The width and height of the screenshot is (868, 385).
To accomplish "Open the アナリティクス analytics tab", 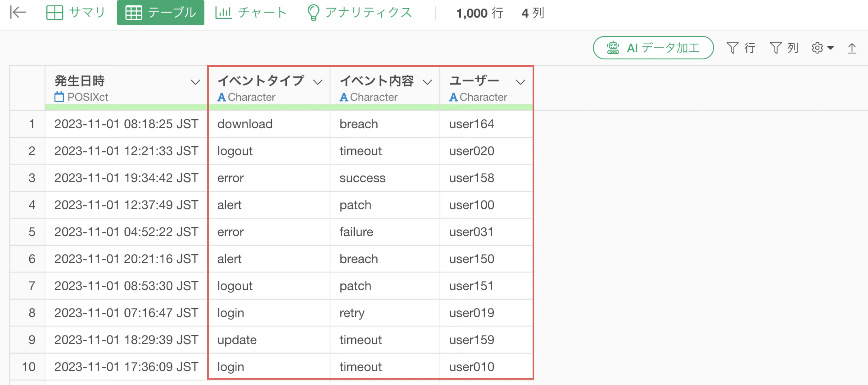I will point(359,13).
